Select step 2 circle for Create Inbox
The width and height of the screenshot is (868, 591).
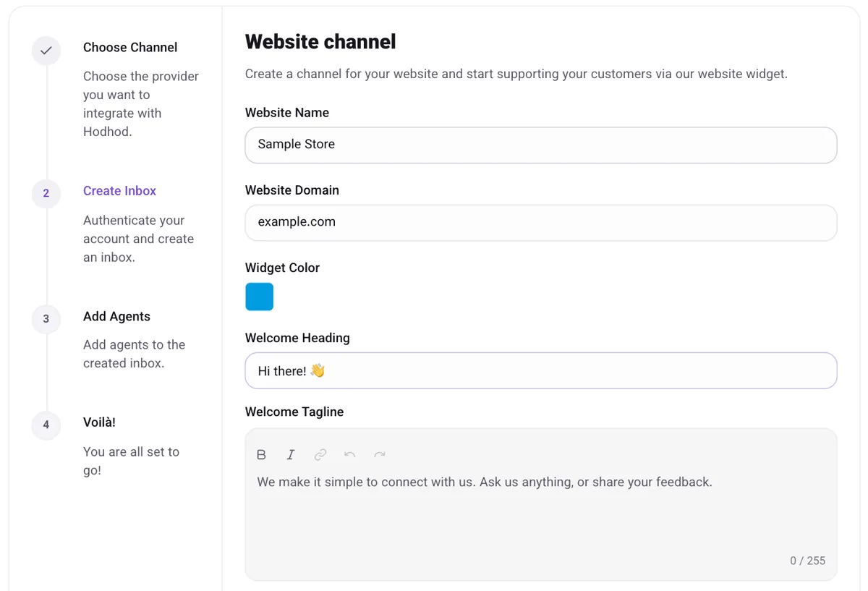[46, 193]
